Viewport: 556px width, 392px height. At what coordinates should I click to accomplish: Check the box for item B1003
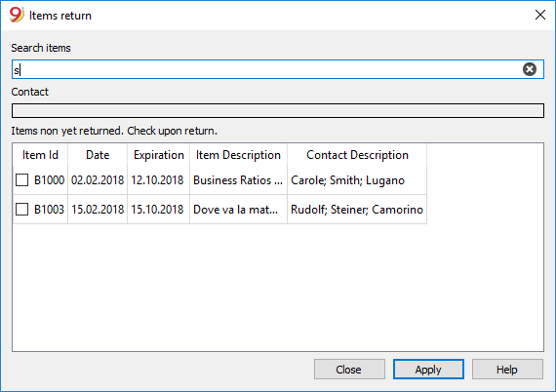click(x=22, y=209)
